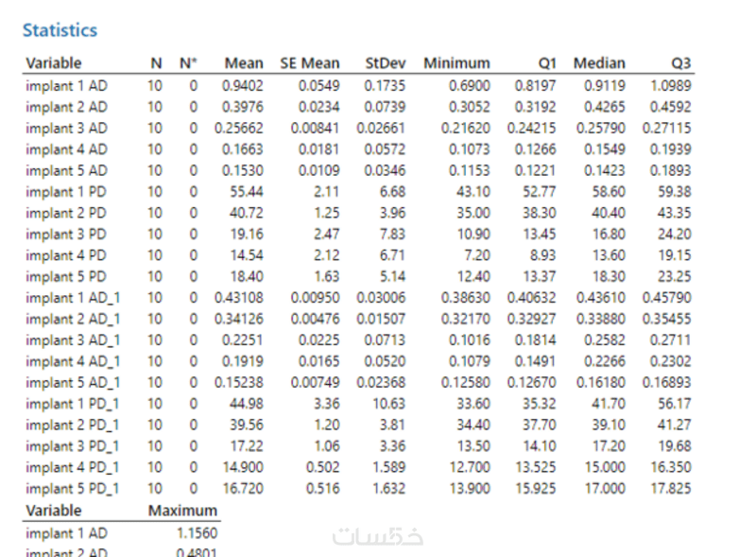
Task: Click the mean value 0.43108
Action: point(239,298)
